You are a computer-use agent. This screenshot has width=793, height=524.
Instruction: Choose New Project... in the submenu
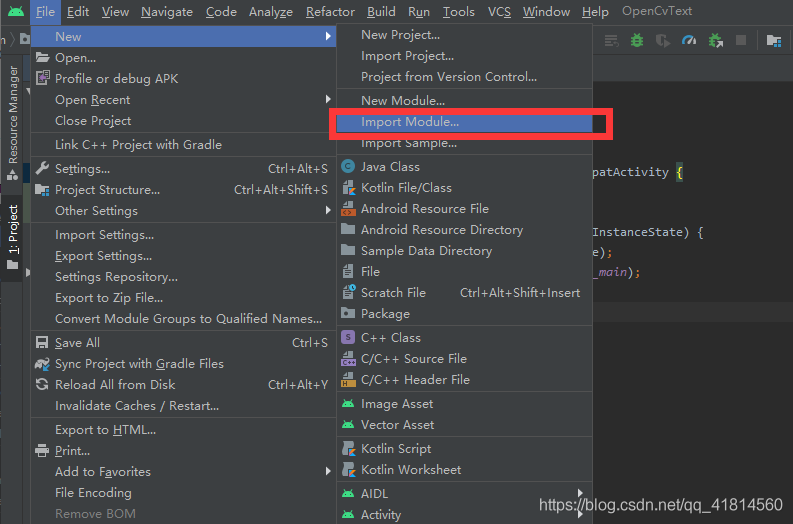400,35
